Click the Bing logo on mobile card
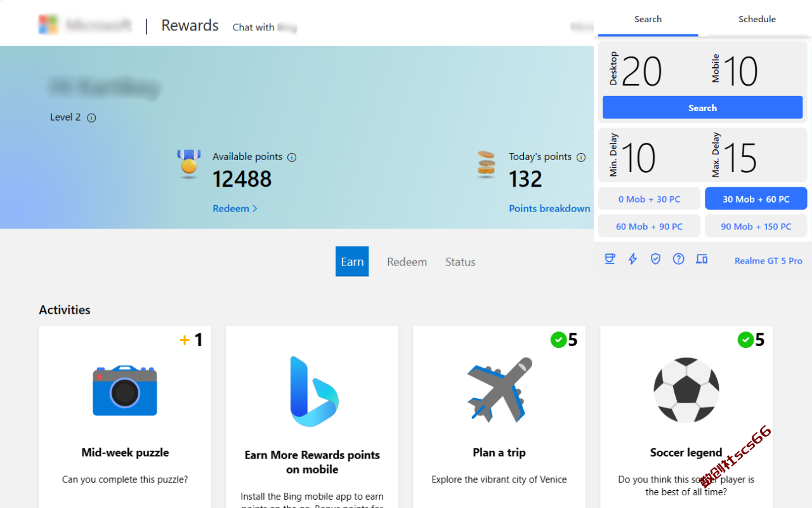Screen dimensions: 812x508 [313, 392]
